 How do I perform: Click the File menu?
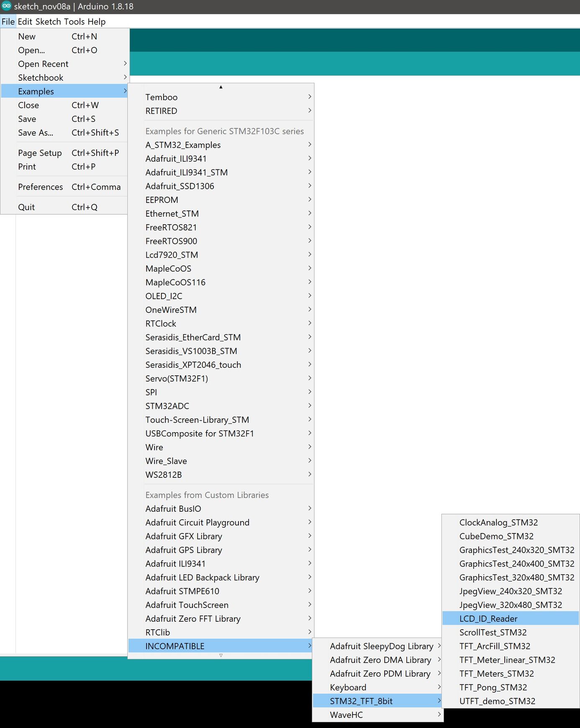click(x=8, y=22)
